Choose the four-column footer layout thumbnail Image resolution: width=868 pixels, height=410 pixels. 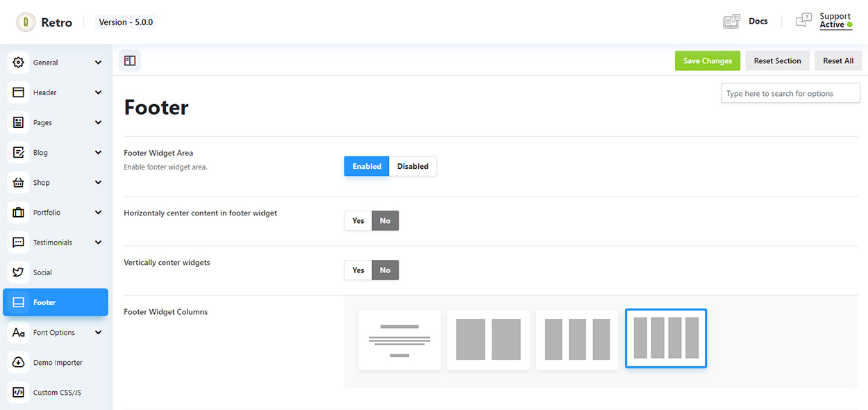[x=666, y=338]
